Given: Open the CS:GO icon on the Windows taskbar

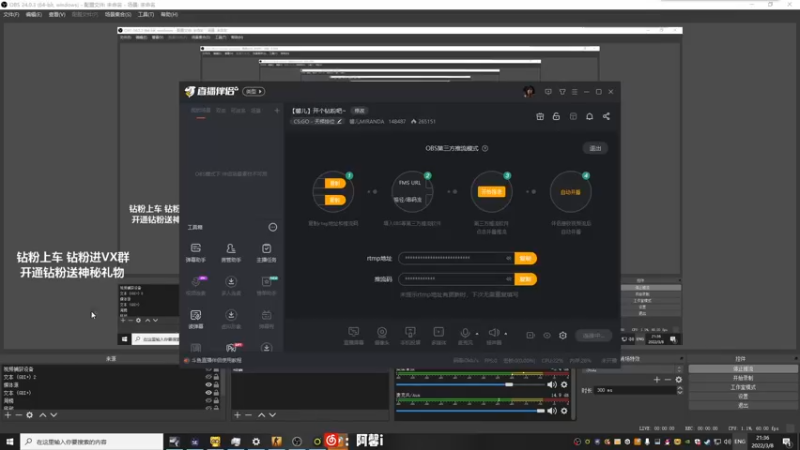Looking at the screenshot, I should (277, 441).
